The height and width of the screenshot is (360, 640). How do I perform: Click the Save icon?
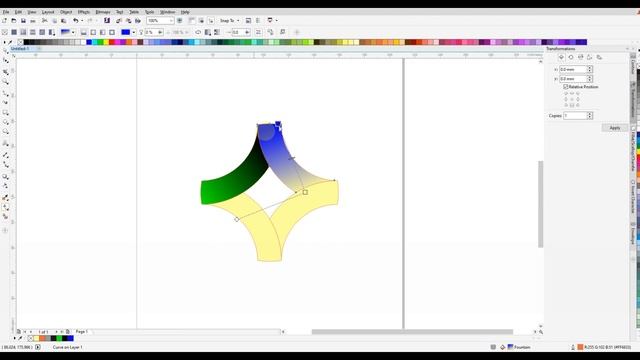[23, 20]
